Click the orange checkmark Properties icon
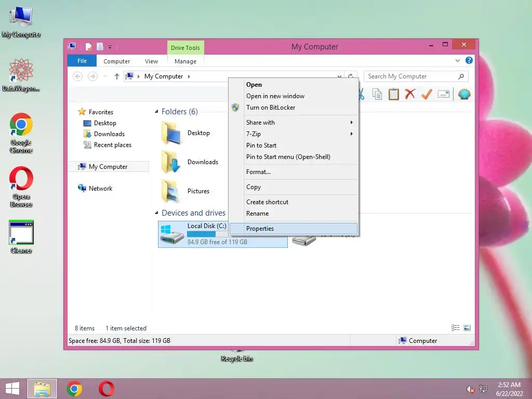 [427, 94]
